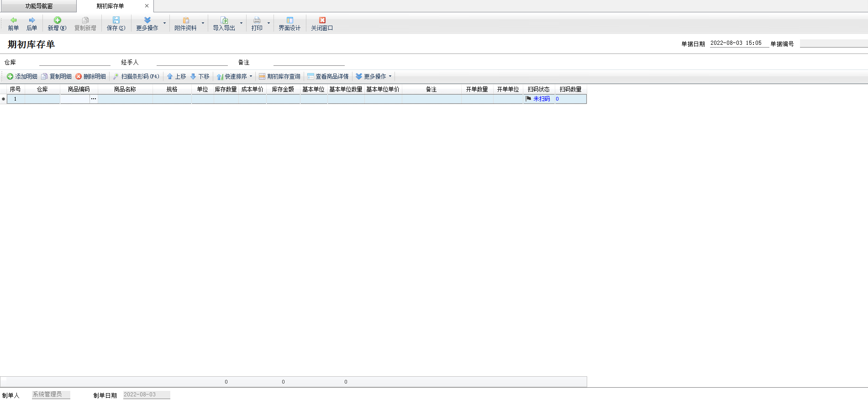Image resolution: width=868 pixels, height=400 pixels.
Task: Switch to the 功能导航窗 tab
Action: coord(39,6)
